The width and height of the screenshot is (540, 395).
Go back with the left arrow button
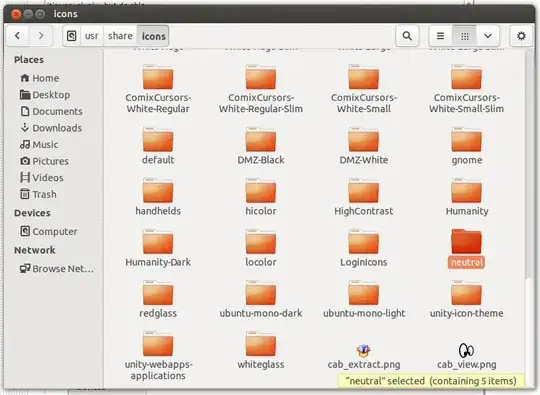point(18,35)
